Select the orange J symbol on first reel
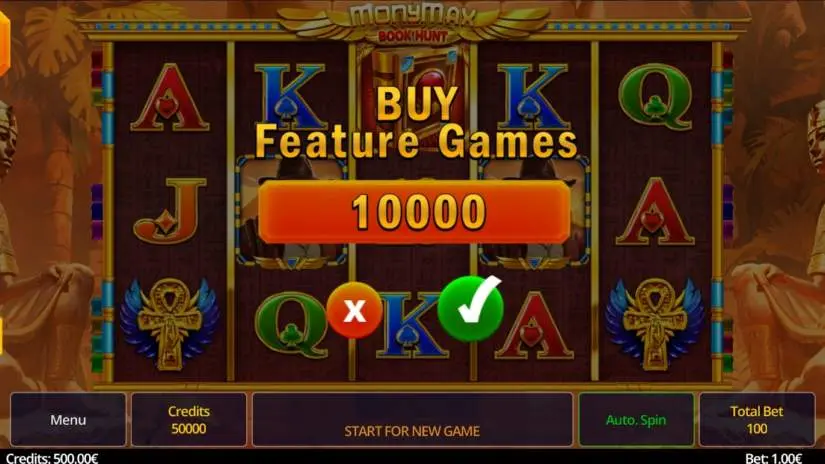This screenshot has height=464, width=825. point(169,210)
